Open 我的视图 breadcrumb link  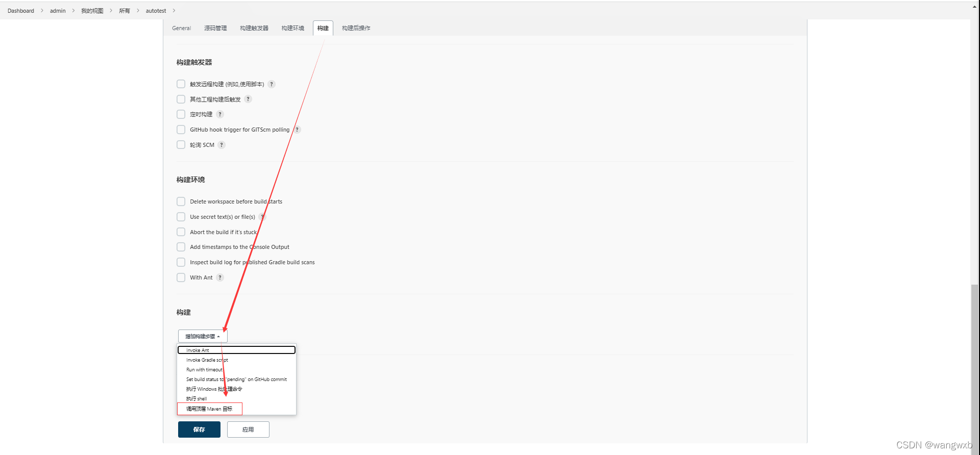[x=92, y=11]
